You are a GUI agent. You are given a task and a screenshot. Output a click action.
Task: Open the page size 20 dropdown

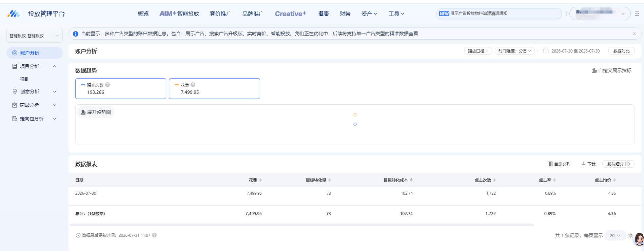615,235
